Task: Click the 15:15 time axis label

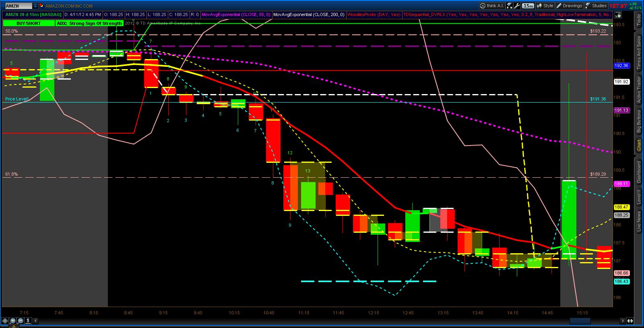Action: [x=582, y=313]
